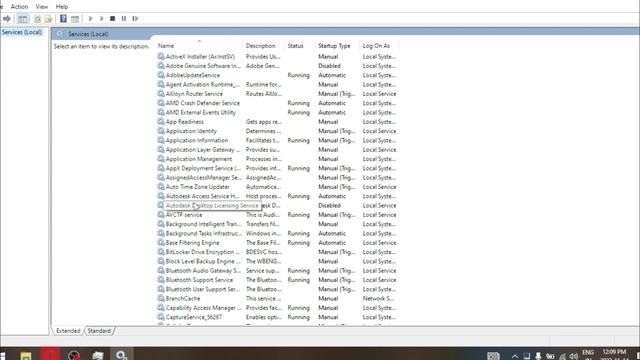Viewport: 640px width, 360px height.
Task: Click Running status of AdobeUpdateService row
Action: (x=298, y=75)
